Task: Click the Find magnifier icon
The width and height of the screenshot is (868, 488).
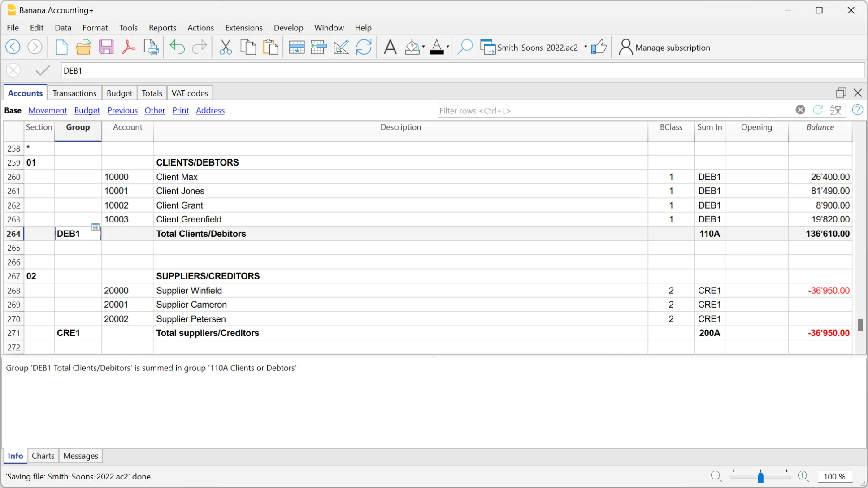Action: click(465, 47)
